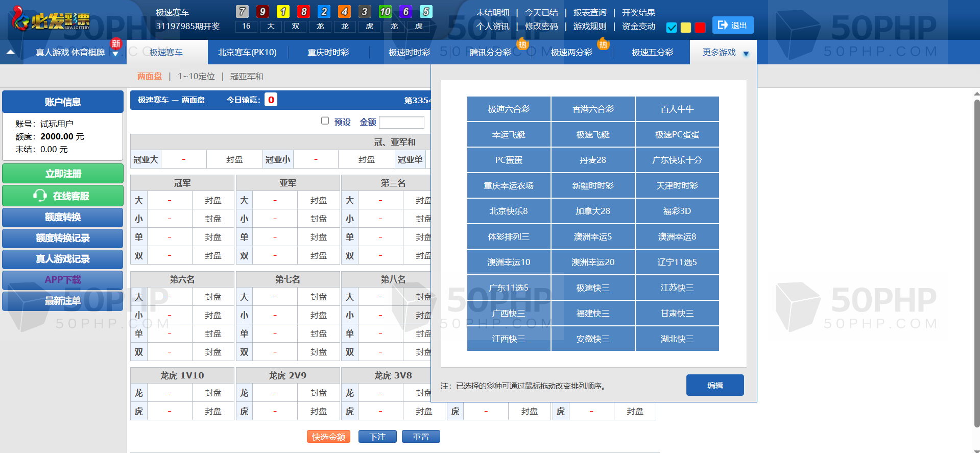This screenshot has height=453, width=980.
Task: Collapse the 更多游戏 dropdown arrow
Action: pyautogui.click(x=746, y=54)
